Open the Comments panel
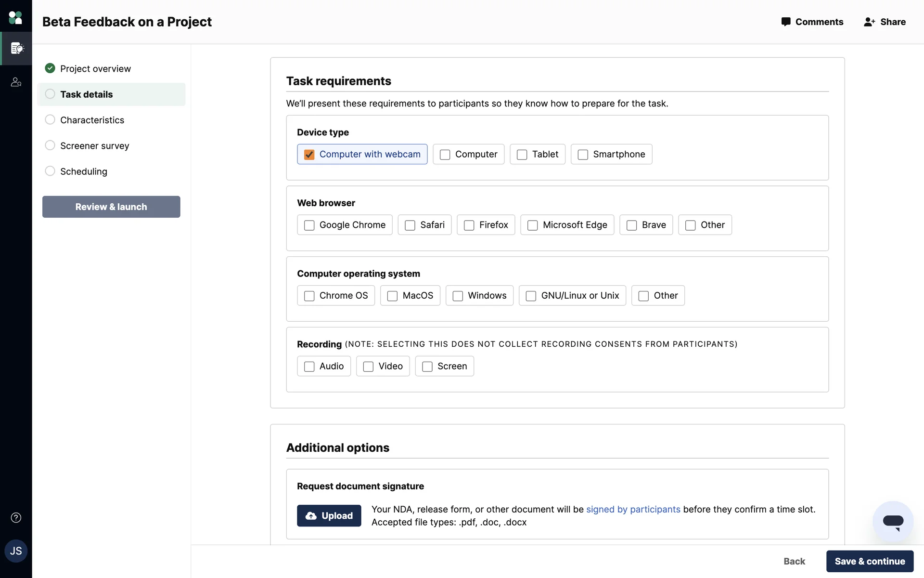The image size is (924, 578). [812, 22]
